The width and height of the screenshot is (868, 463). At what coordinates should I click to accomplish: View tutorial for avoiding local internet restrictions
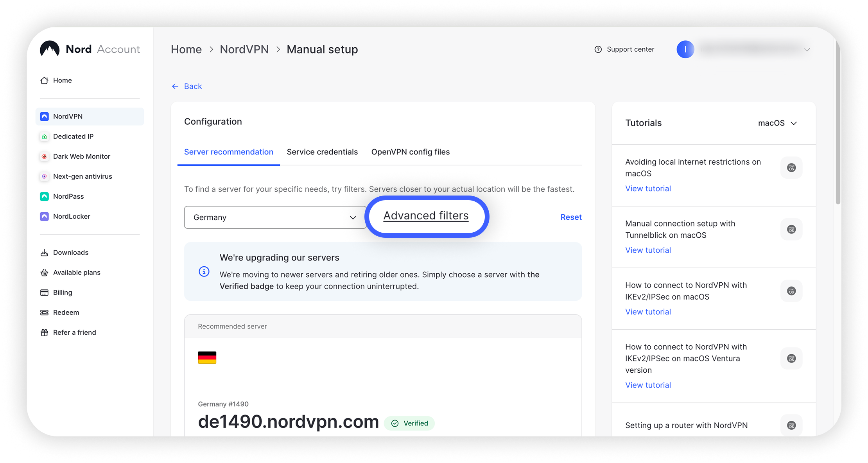click(x=648, y=188)
